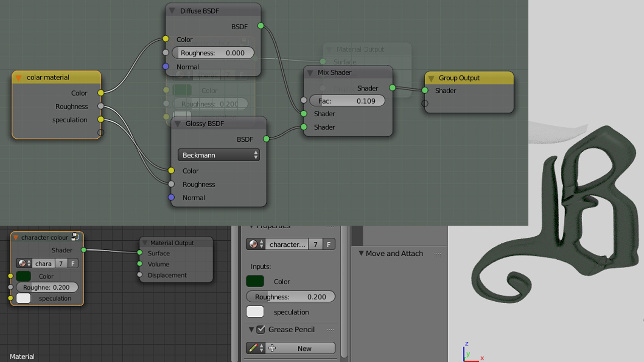
Task: Click the Properties panel vertical scrollbar
Action: [x=345, y=292]
